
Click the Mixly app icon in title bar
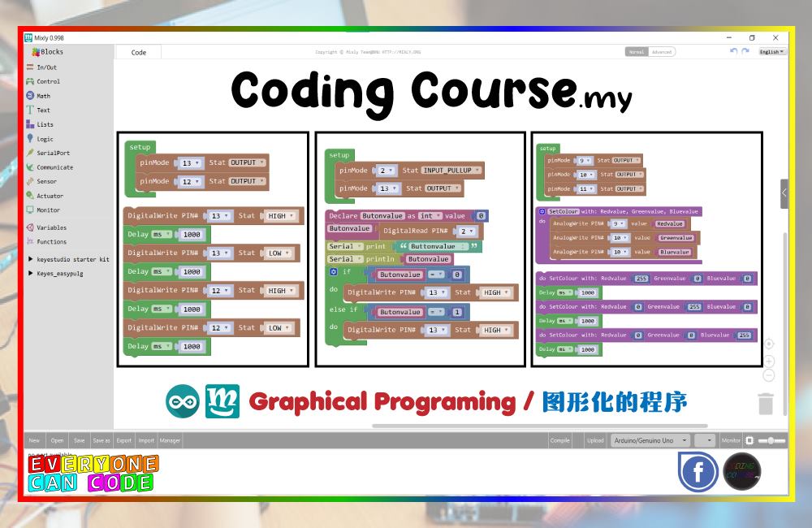point(28,38)
